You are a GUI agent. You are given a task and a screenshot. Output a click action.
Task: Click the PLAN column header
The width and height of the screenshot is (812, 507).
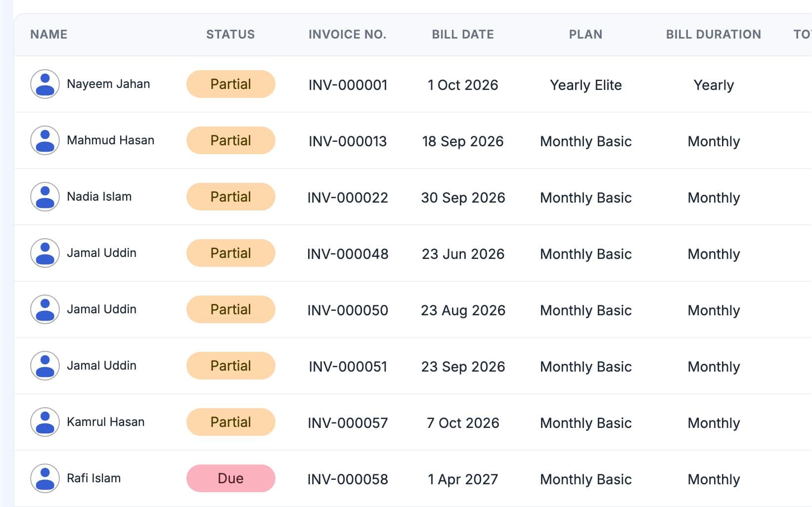(586, 34)
